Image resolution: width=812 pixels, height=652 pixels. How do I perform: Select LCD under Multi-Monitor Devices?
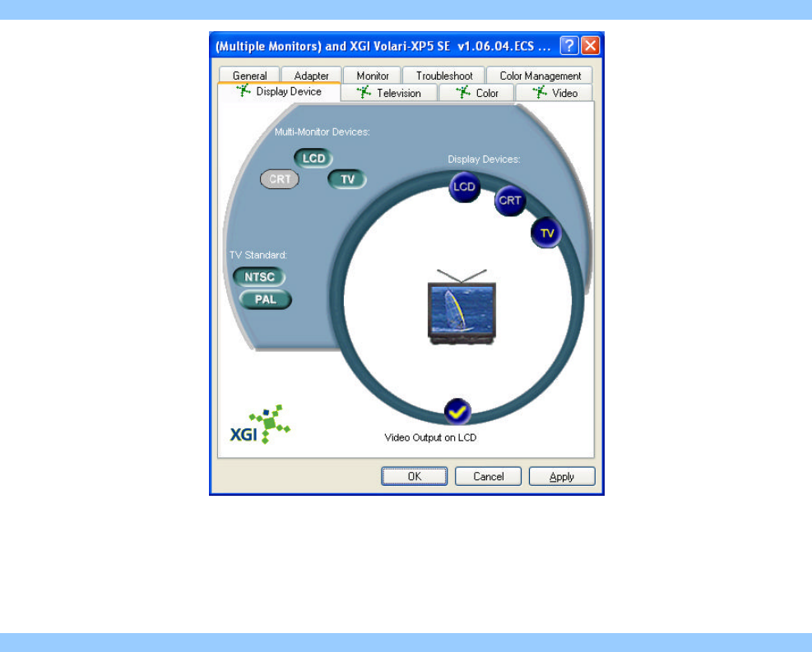click(x=313, y=159)
